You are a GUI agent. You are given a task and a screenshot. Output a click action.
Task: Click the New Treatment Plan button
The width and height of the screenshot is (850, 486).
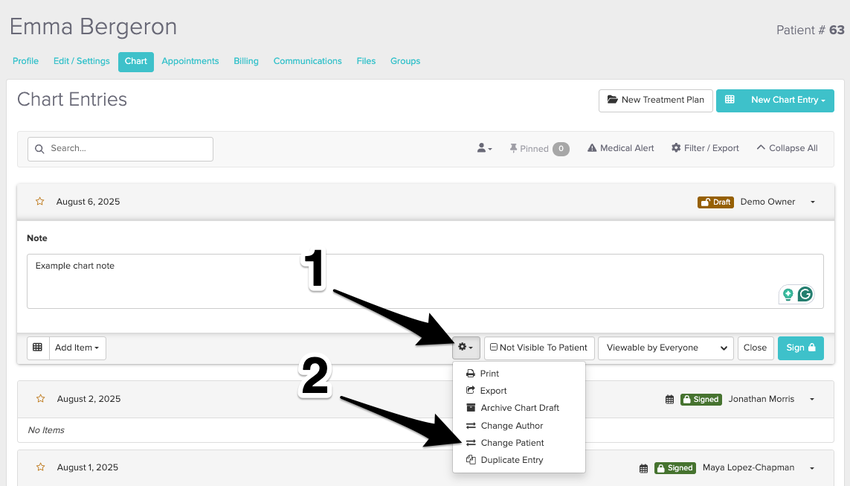pos(654,100)
